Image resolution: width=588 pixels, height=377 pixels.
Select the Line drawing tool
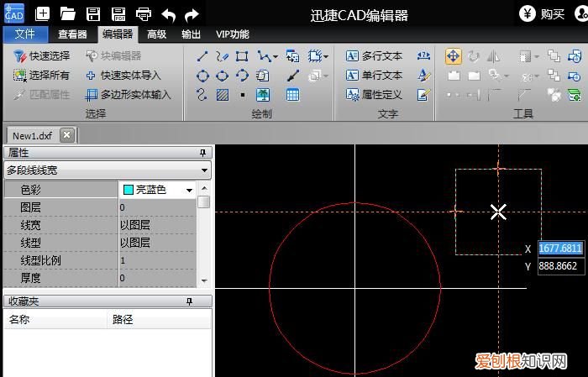pos(202,56)
